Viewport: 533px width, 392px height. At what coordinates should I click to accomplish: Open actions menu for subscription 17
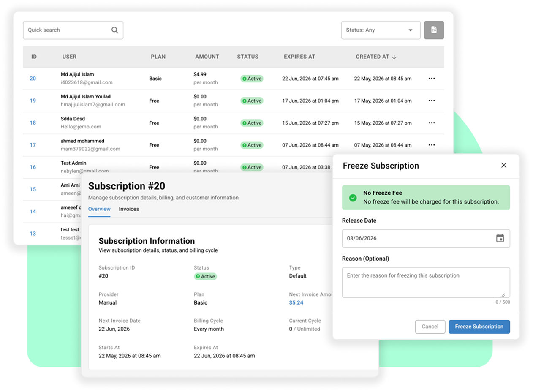tap(432, 145)
